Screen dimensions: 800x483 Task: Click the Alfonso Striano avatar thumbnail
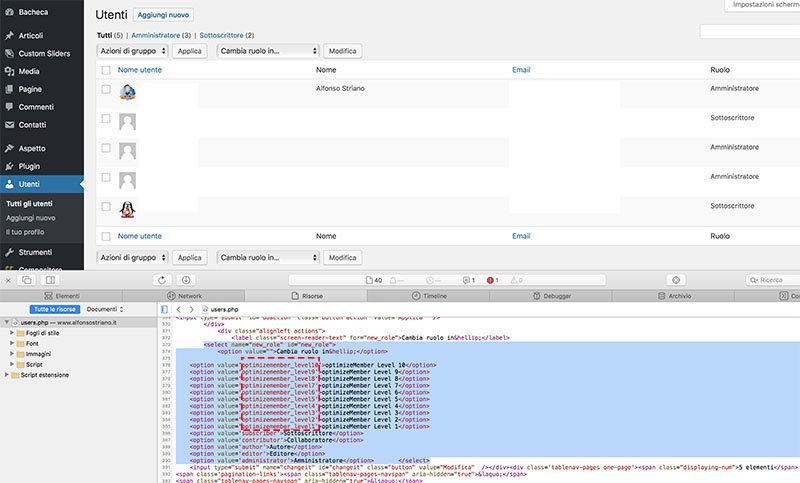(128, 92)
